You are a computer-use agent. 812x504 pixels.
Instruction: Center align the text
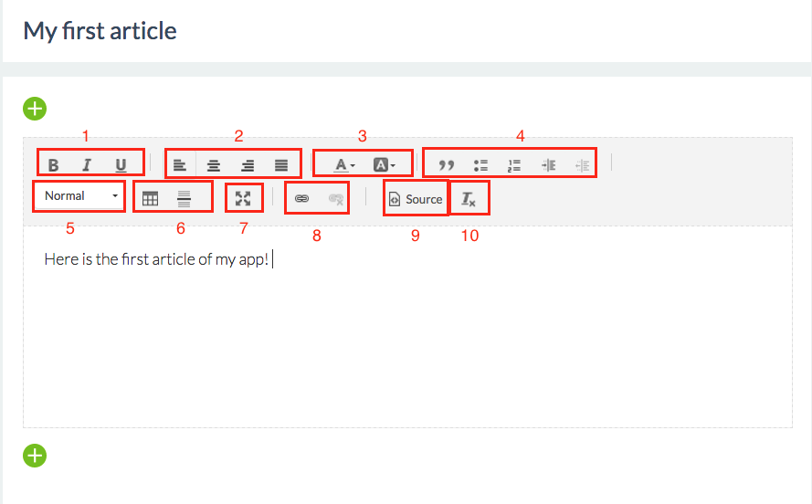pos(214,165)
